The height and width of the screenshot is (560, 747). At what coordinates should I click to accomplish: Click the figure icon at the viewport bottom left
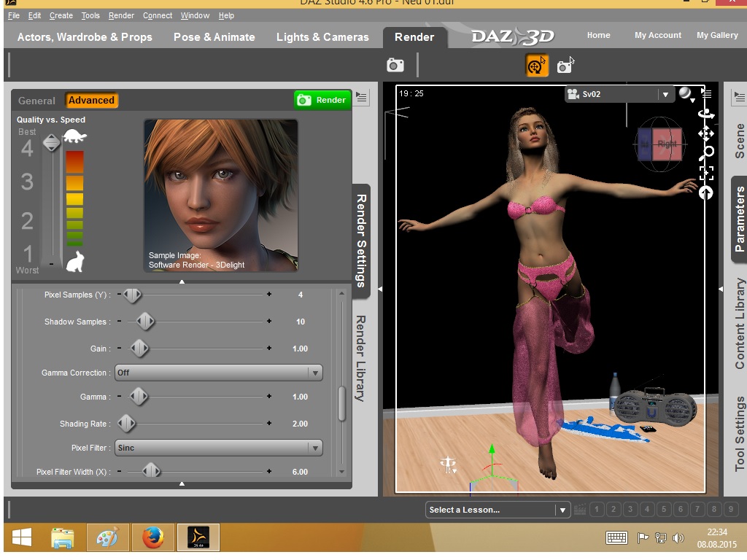(449, 464)
